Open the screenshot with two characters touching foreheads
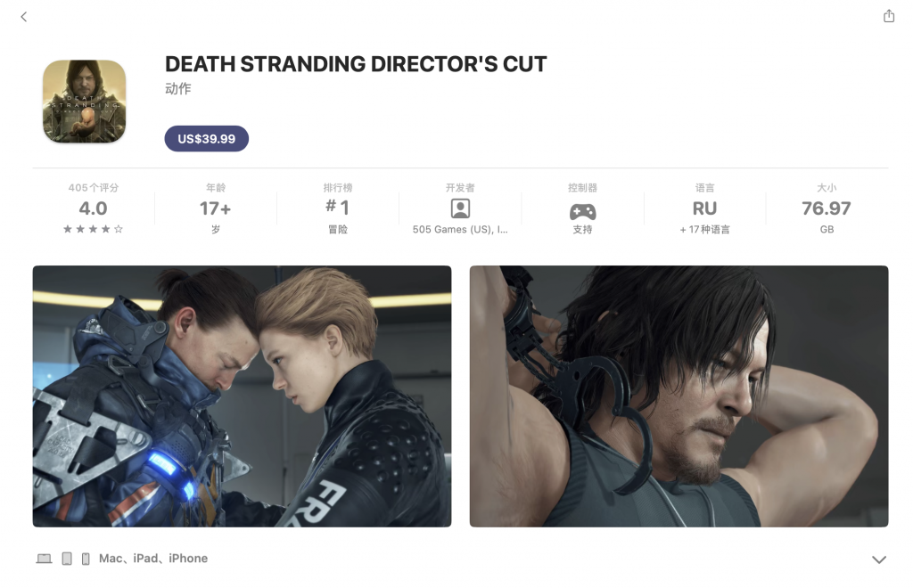 click(242, 396)
